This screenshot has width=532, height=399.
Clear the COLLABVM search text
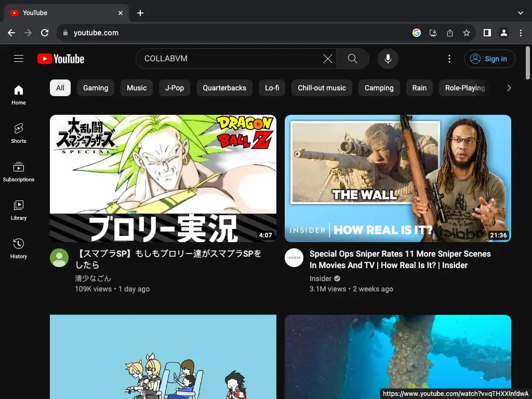point(327,59)
